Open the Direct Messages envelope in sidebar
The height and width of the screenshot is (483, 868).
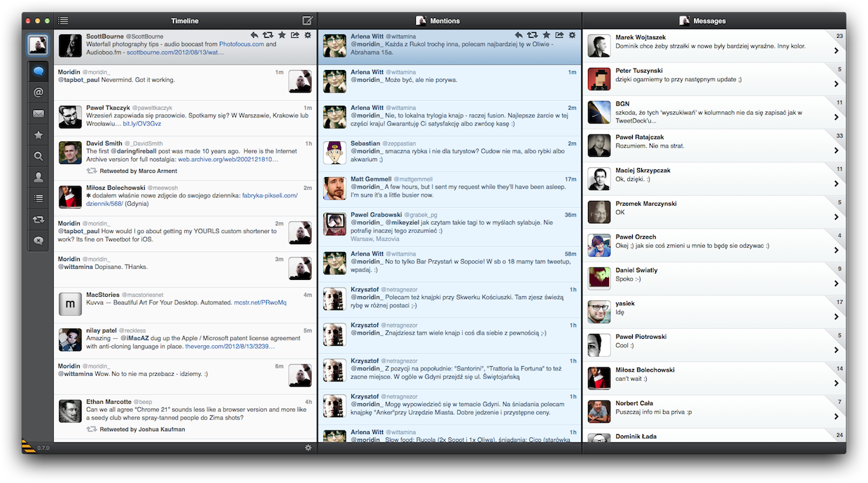coord(38,113)
